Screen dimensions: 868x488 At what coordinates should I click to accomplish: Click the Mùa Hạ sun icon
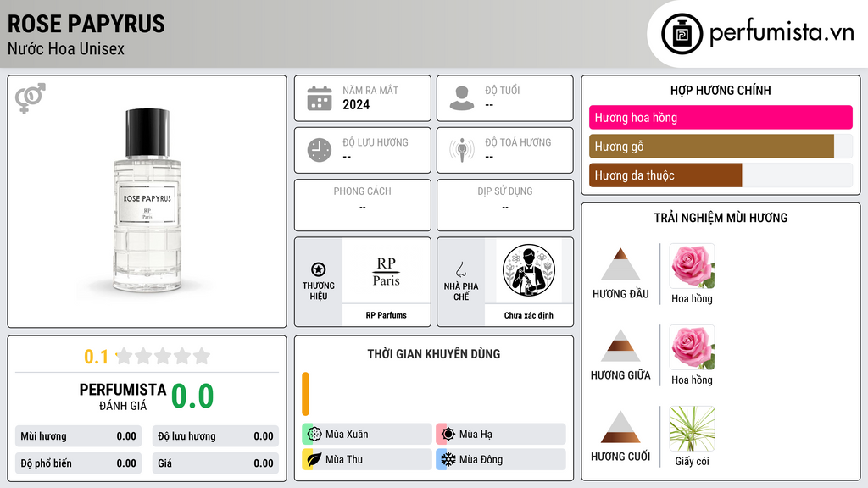pos(448,435)
